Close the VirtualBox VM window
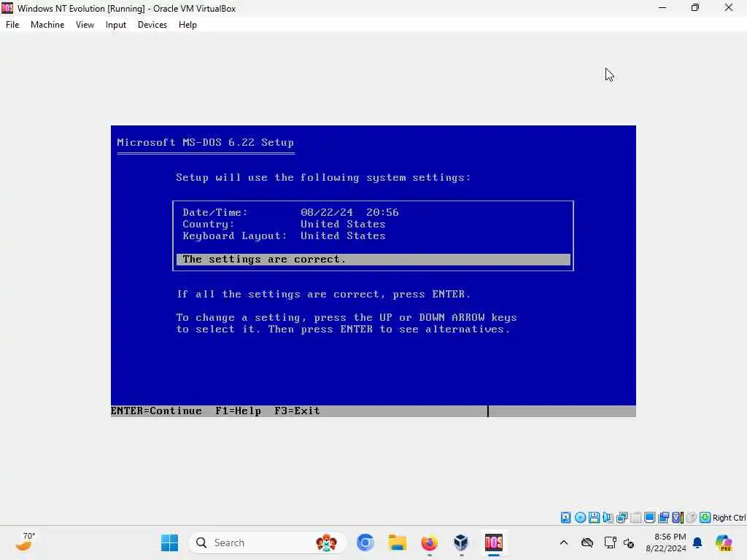 click(729, 8)
